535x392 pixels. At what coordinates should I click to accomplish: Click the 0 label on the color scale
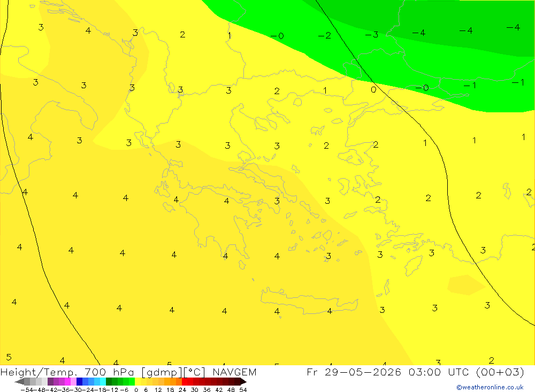pos(136,390)
